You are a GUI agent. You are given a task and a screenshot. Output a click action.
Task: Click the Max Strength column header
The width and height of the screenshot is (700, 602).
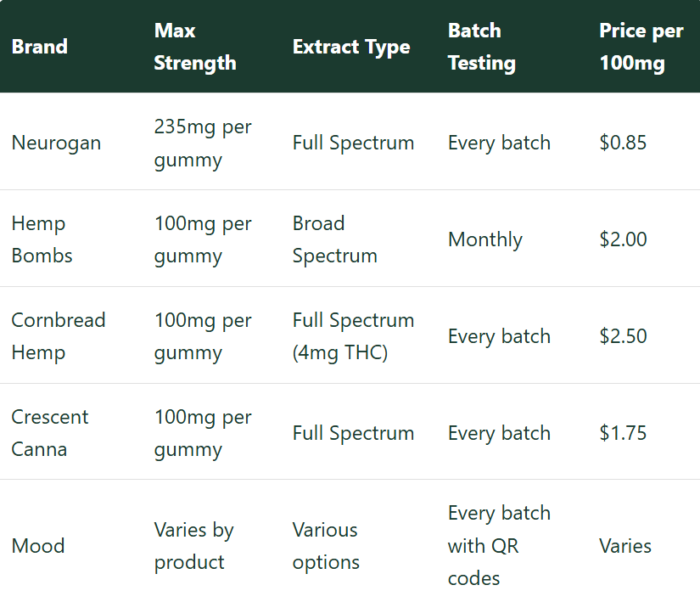click(195, 47)
